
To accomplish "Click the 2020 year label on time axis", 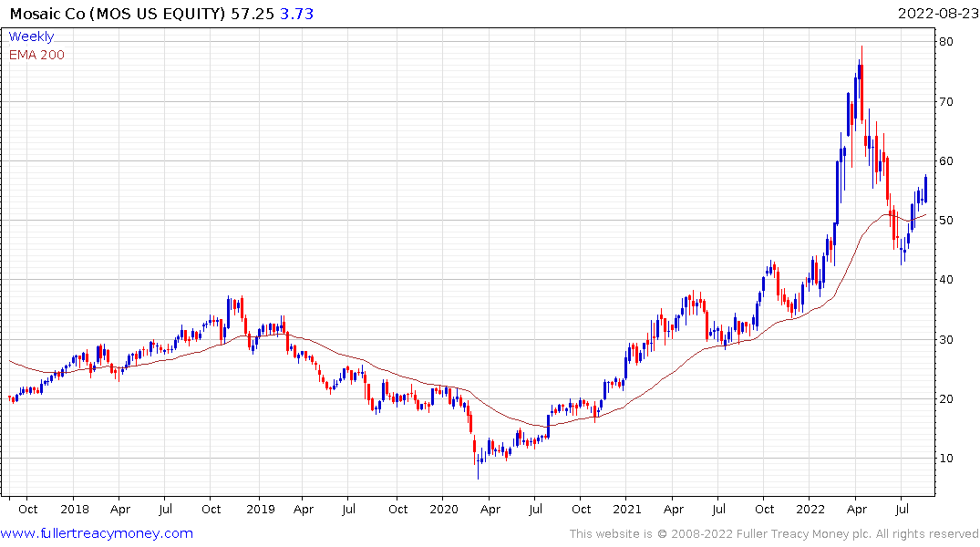I will 444,509.
